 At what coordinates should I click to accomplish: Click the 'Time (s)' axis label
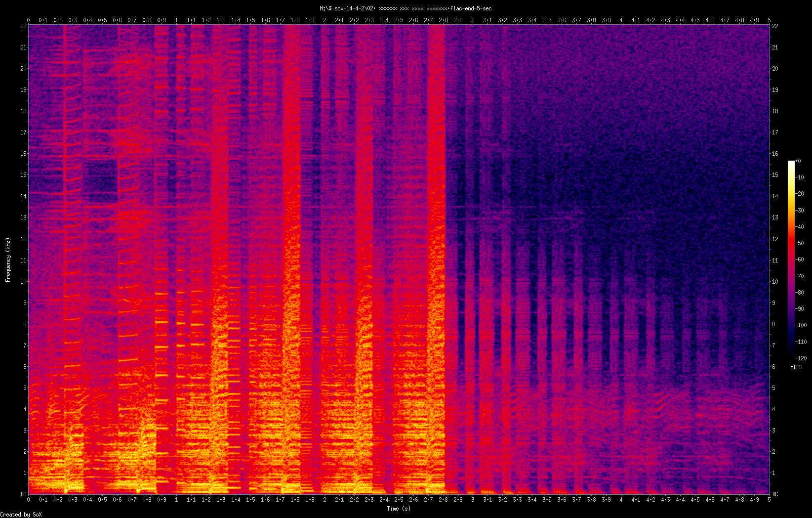[x=399, y=508]
